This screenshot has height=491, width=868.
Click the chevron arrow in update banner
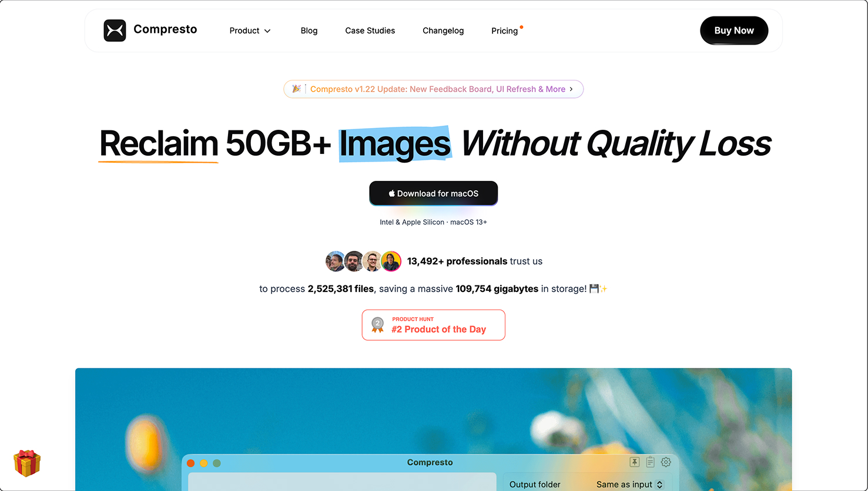pyautogui.click(x=571, y=89)
